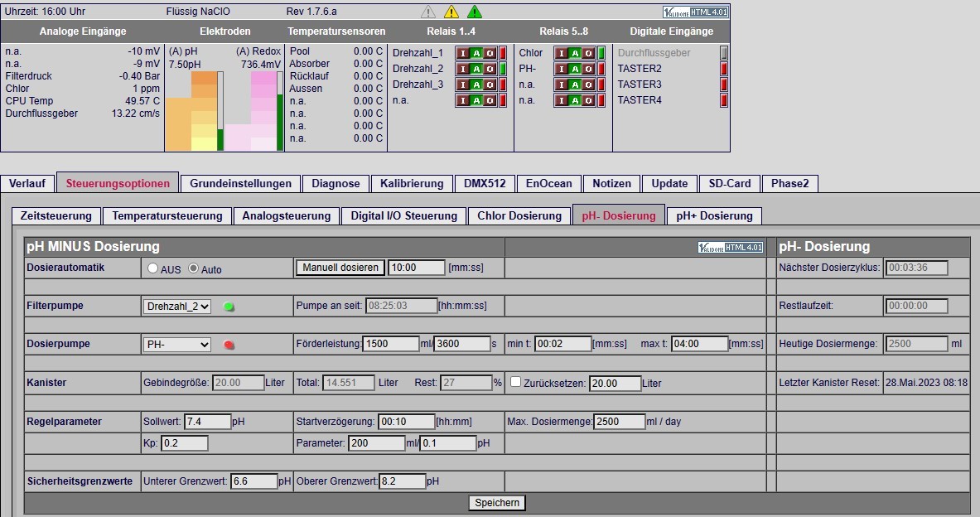Viewport: 980px width, 517px height.
Task: Turn Drehzahl_3 relay to O
Action: pyautogui.click(x=490, y=85)
